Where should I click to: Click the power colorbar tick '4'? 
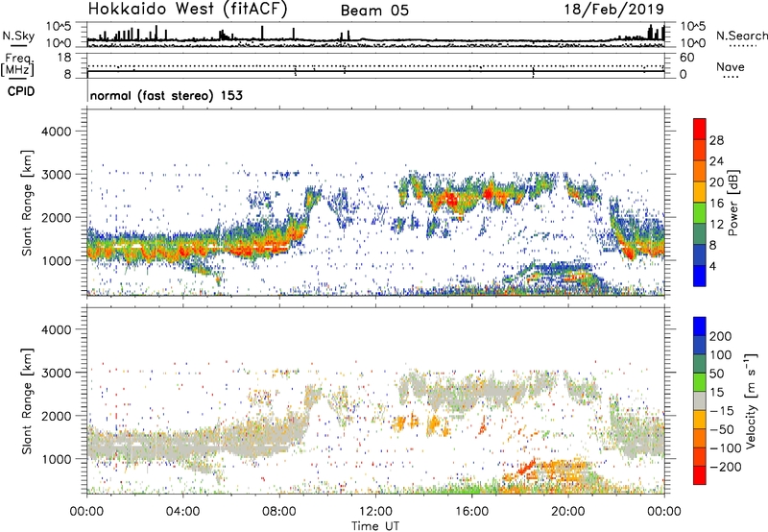click(712, 266)
